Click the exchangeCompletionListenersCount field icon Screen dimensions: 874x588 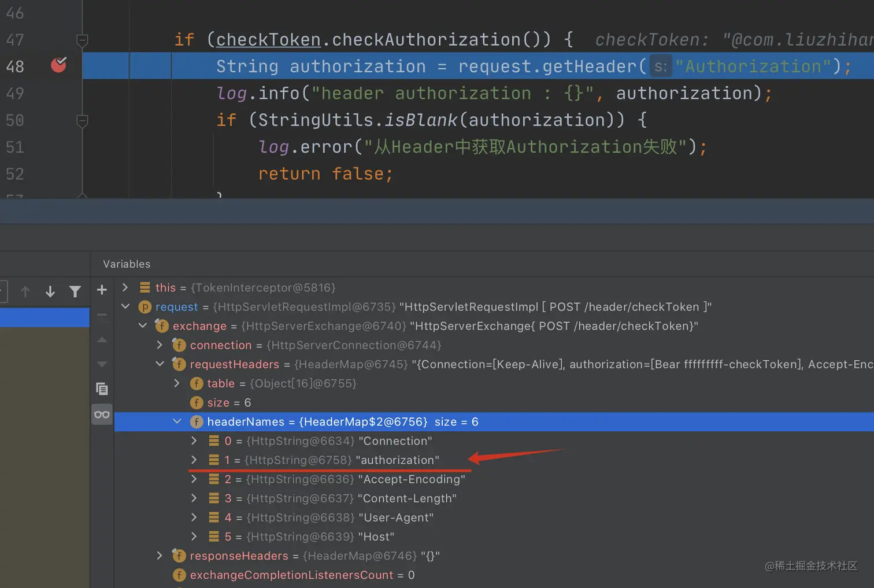pyautogui.click(x=179, y=575)
